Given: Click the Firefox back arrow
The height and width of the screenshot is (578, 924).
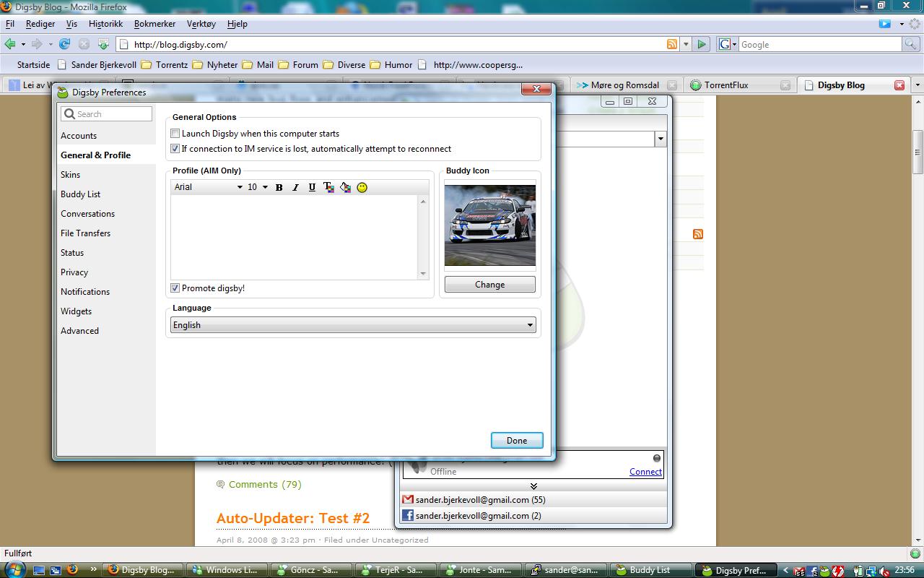Looking at the screenshot, I should [x=10, y=44].
